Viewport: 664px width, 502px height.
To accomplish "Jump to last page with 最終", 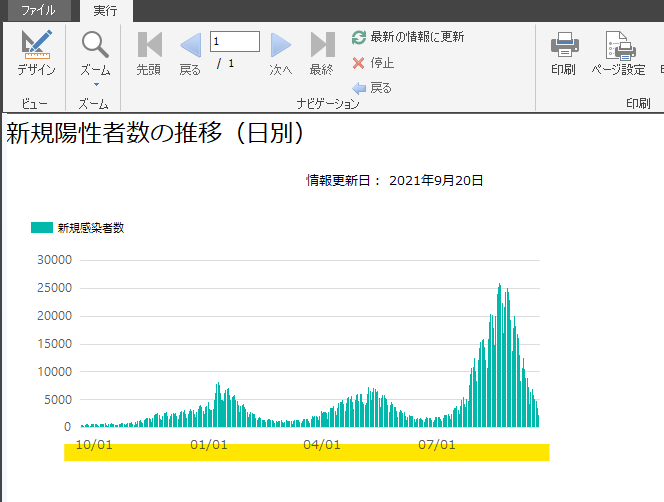I will 322,45.
